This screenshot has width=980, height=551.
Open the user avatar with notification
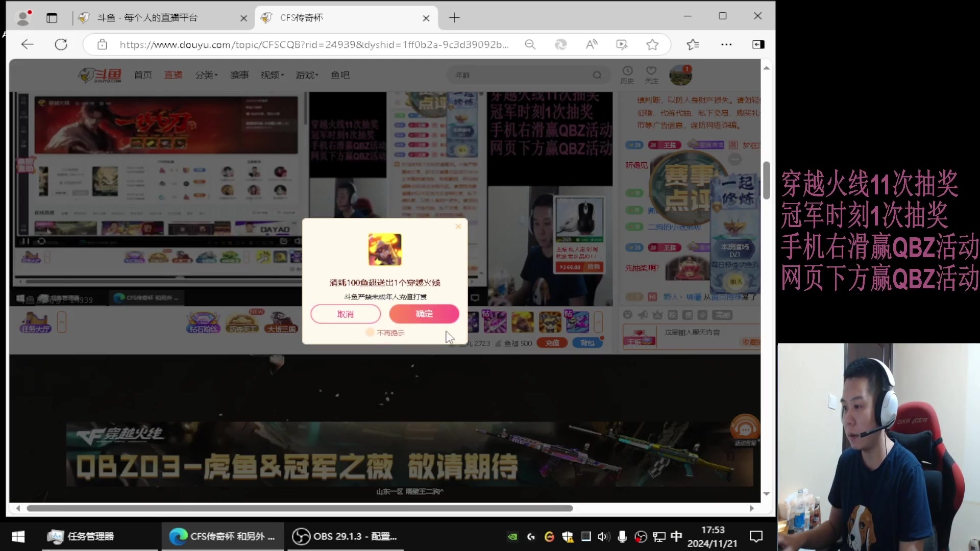[680, 75]
